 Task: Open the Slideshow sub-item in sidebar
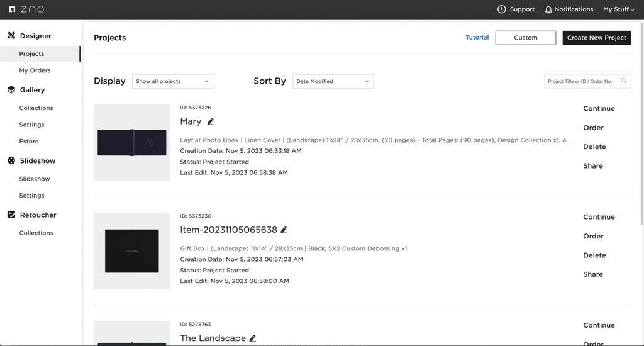click(x=35, y=179)
